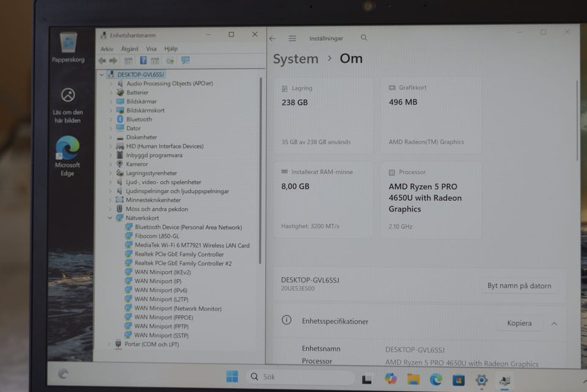Click the Task View icon on taskbar
This screenshot has height=392, width=587.
[367, 379]
